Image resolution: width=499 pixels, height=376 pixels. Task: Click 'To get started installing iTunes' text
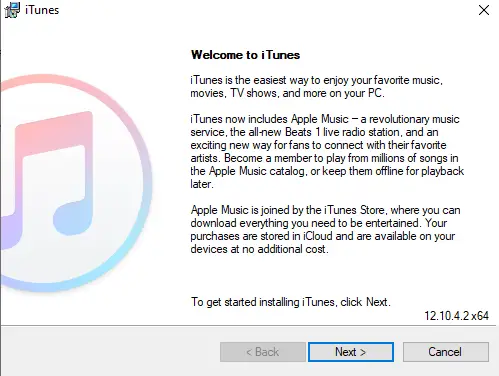pyautogui.click(x=290, y=302)
